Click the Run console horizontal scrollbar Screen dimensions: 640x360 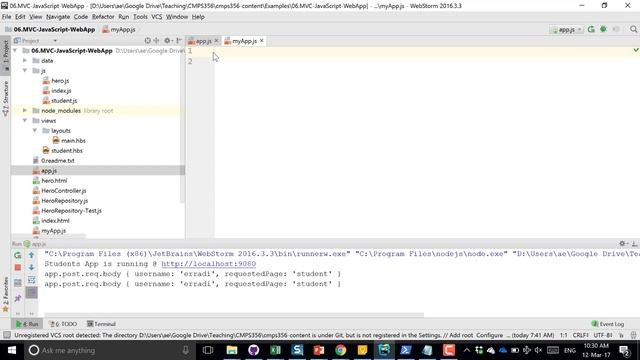234,315
